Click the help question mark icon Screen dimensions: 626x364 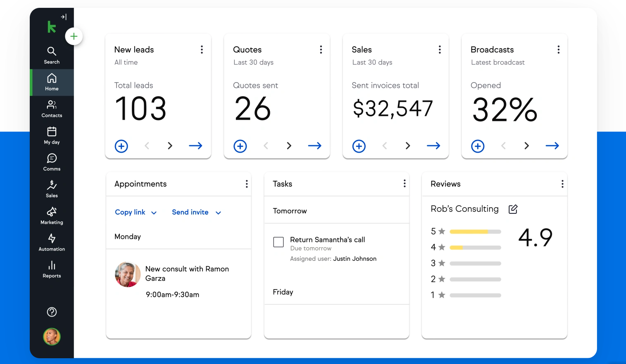point(52,312)
